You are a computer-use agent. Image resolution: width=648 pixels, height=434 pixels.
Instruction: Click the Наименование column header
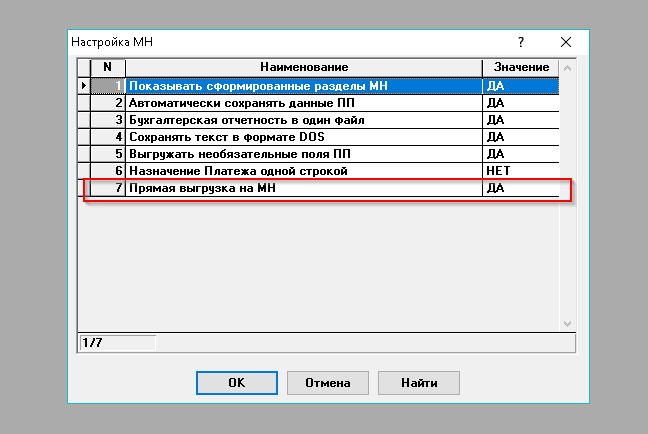[304, 67]
